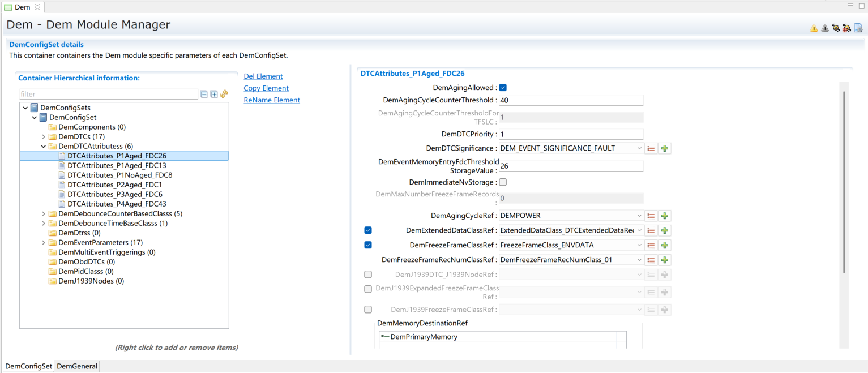Click the gray warning triangle icon
This screenshot has width=868, height=373.
(824, 28)
